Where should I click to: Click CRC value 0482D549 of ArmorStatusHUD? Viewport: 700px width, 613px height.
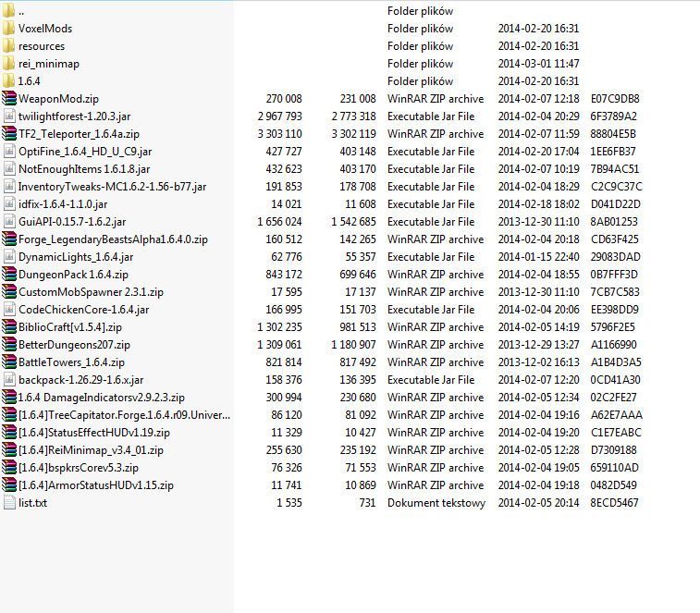(x=614, y=484)
